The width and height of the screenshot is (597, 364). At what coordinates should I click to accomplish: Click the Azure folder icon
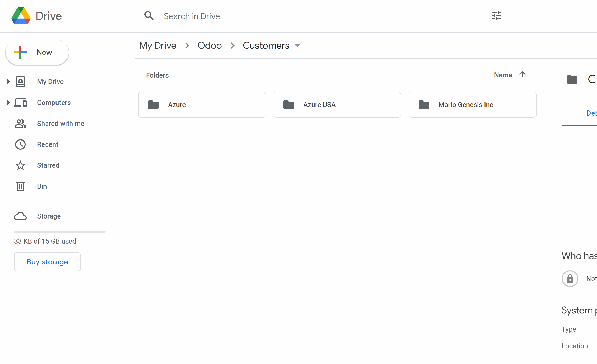pyautogui.click(x=153, y=105)
